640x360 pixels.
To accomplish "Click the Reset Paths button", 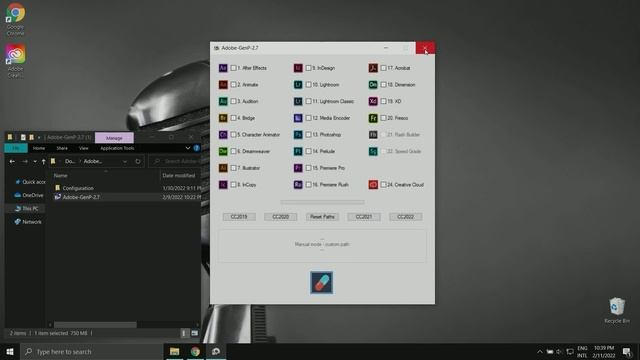I will tap(322, 217).
